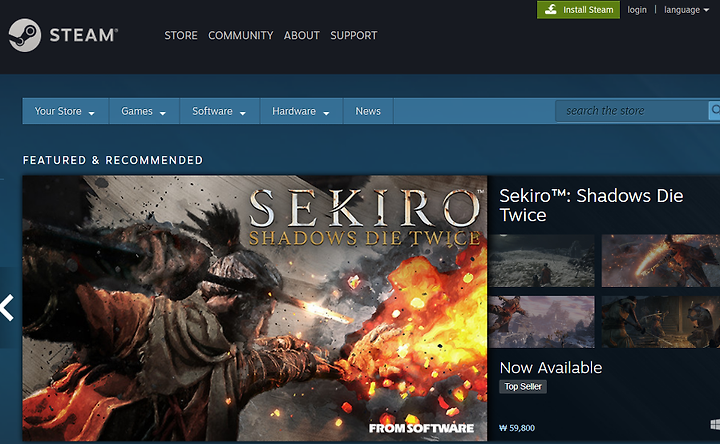Expand the Your Store menu
Screen dimensions: 720x444
click(x=65, y=111)
